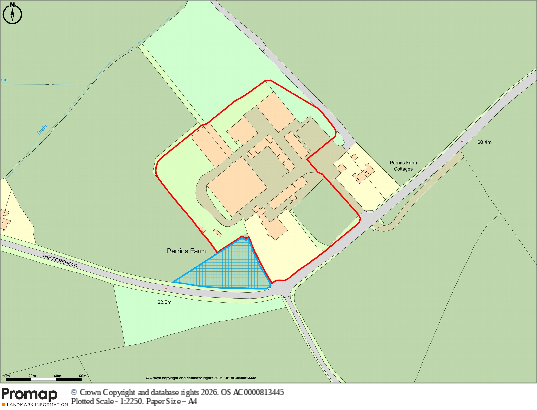Click the road name label on western road
537x410 pixels.
click(59, 261)
